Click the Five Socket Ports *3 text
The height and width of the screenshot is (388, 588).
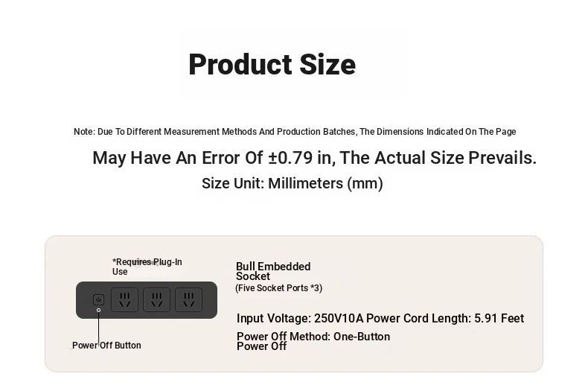pos(278,288)
